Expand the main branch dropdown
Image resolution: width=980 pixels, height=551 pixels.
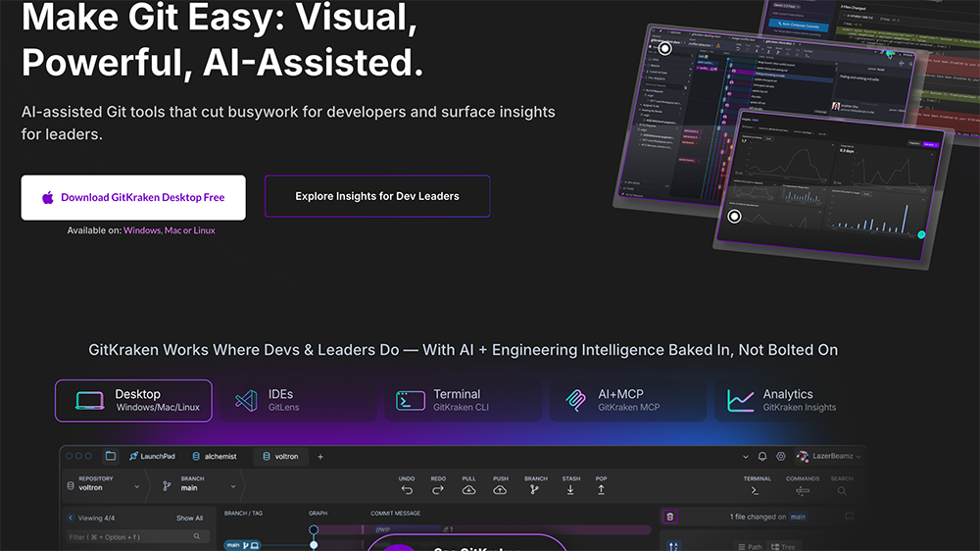click(x=233, y=486)
